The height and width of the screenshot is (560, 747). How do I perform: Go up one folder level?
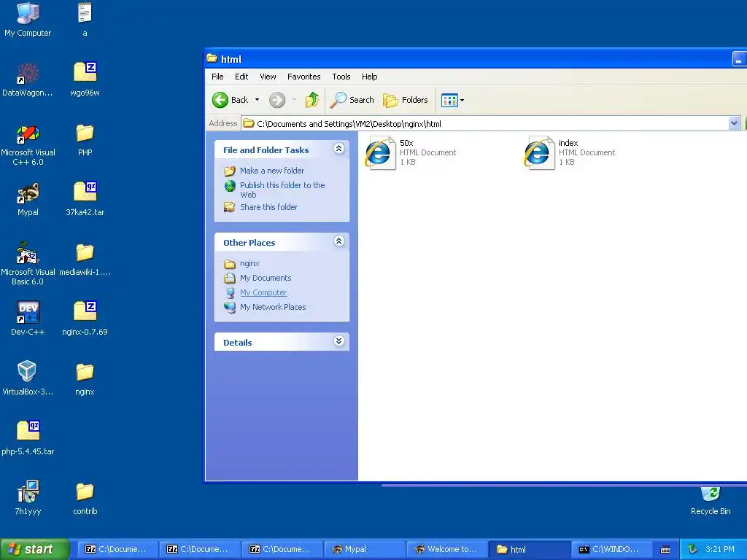coord(312,100)
